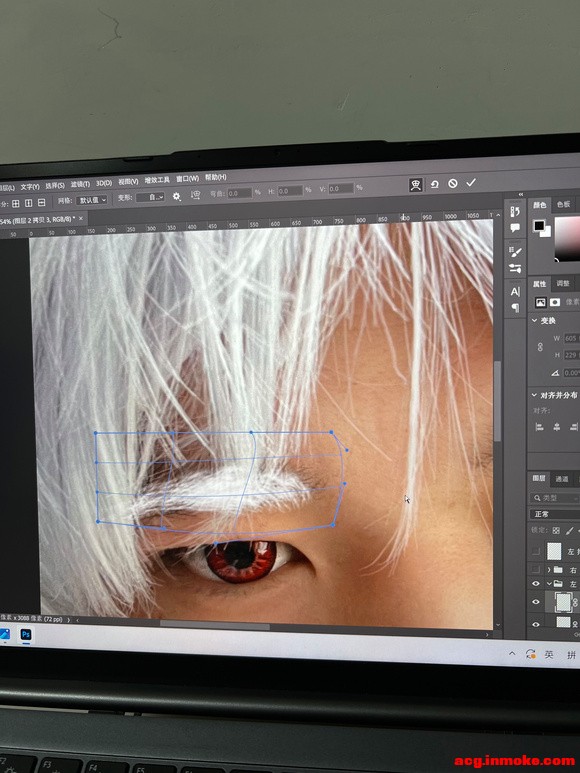Open the warp options gear icon
The image size is (580, 773).
(x=176, y=196)
